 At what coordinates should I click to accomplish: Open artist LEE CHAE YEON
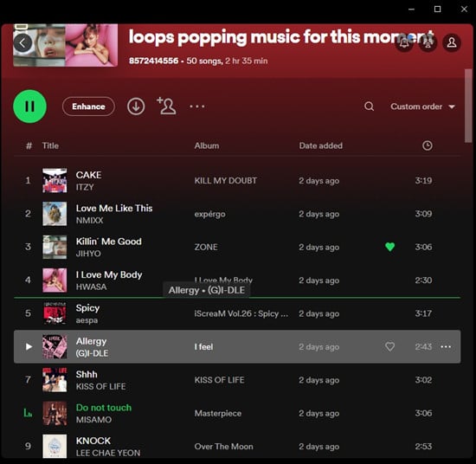coord(108,453)
